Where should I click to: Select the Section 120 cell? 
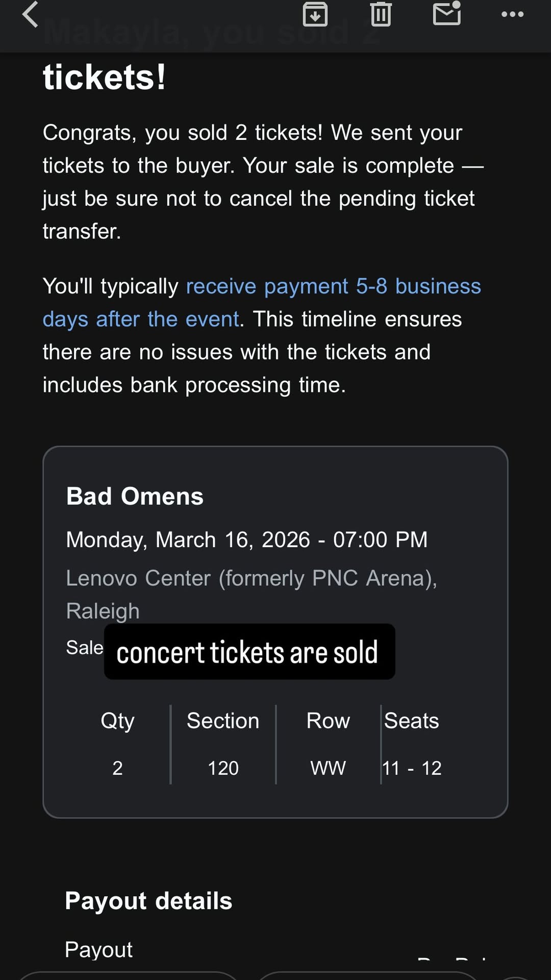[x=223, y=768]
